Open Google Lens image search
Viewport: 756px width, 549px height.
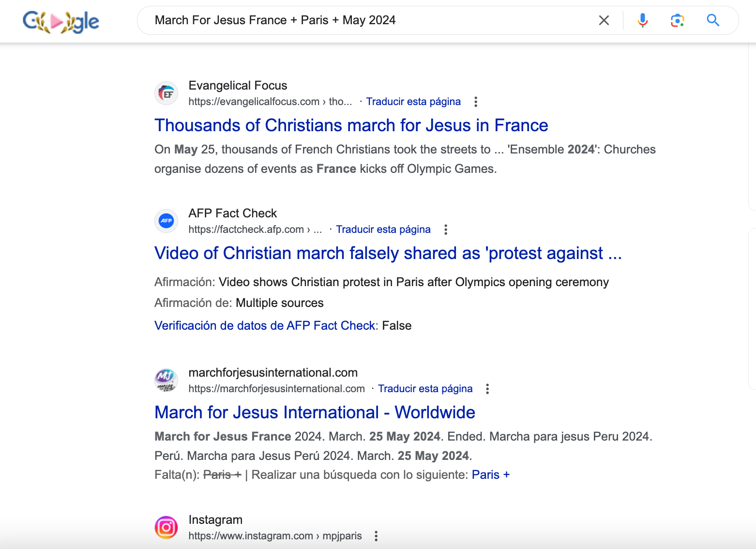coord(677,20)
